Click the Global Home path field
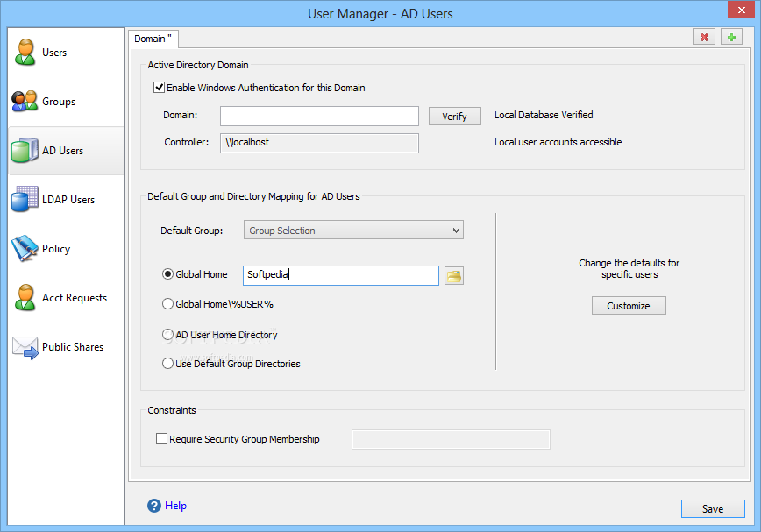Viewport: 761px width, 532px height. (341, 275)
